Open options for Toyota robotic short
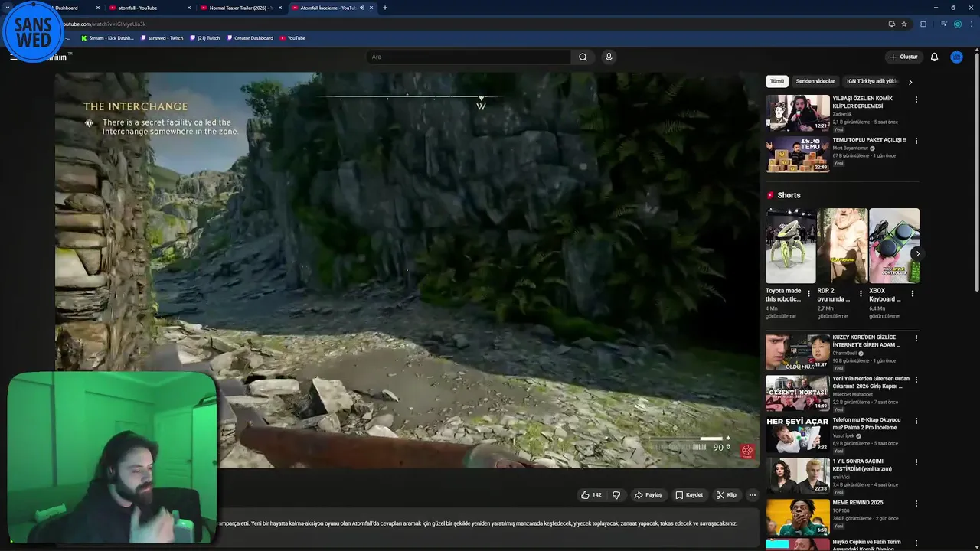The height and width of the screenshot is (551, 980). coord(808,293)
